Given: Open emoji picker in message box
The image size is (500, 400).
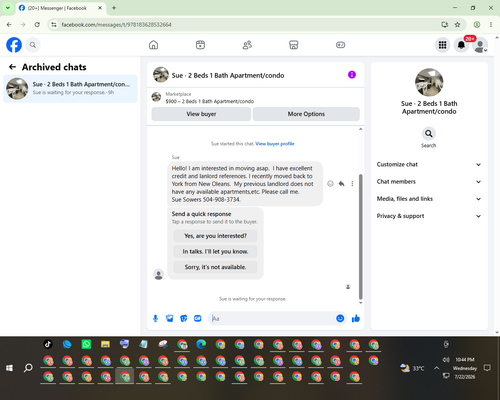Looking at the screenshot, I should (x=340, y=318).
